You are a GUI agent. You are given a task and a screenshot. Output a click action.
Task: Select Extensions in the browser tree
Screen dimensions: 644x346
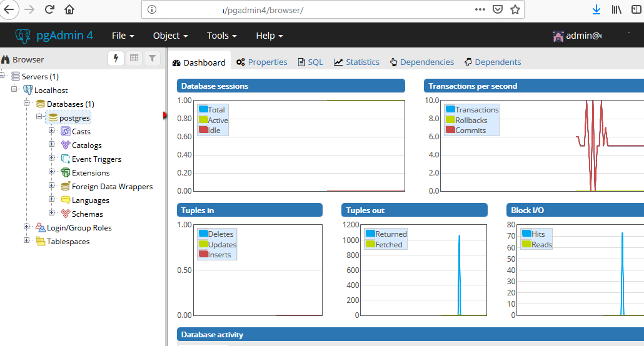click(x=90, y=173)
